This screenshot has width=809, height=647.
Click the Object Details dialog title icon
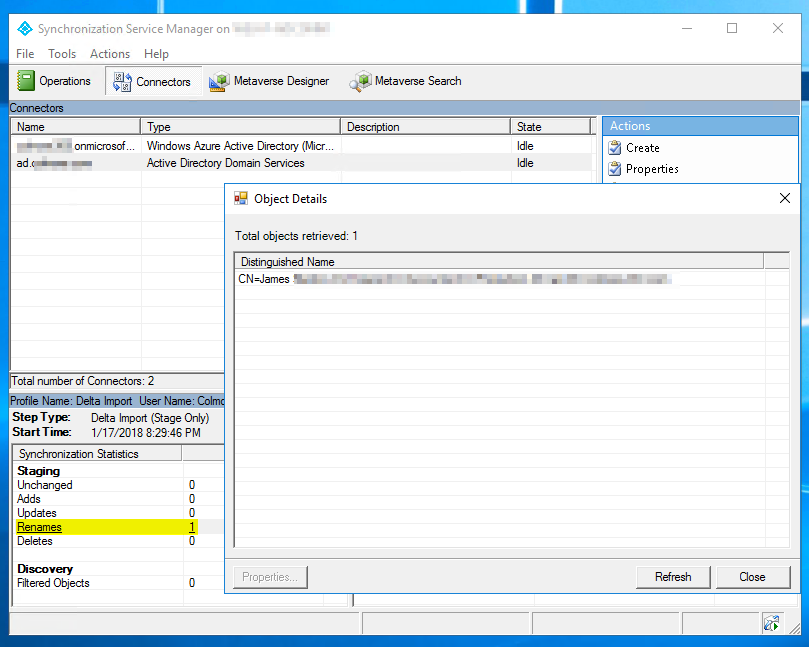click(241, 199)
